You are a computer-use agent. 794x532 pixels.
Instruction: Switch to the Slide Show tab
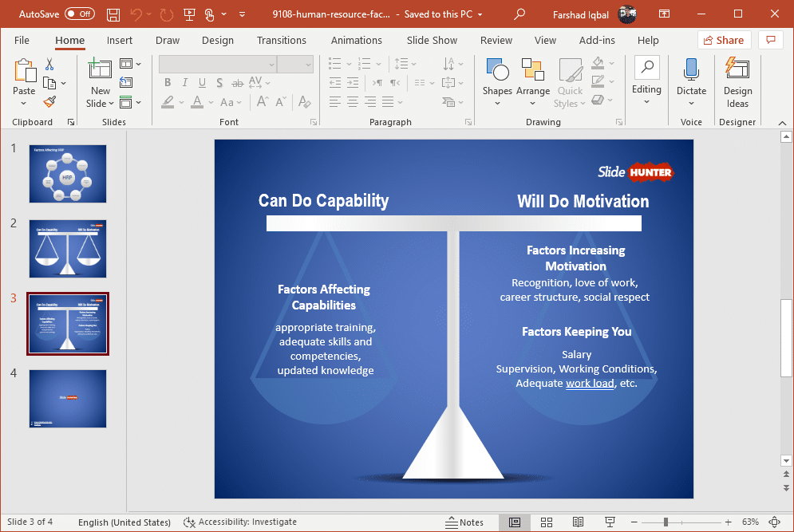tap(432, 41)
